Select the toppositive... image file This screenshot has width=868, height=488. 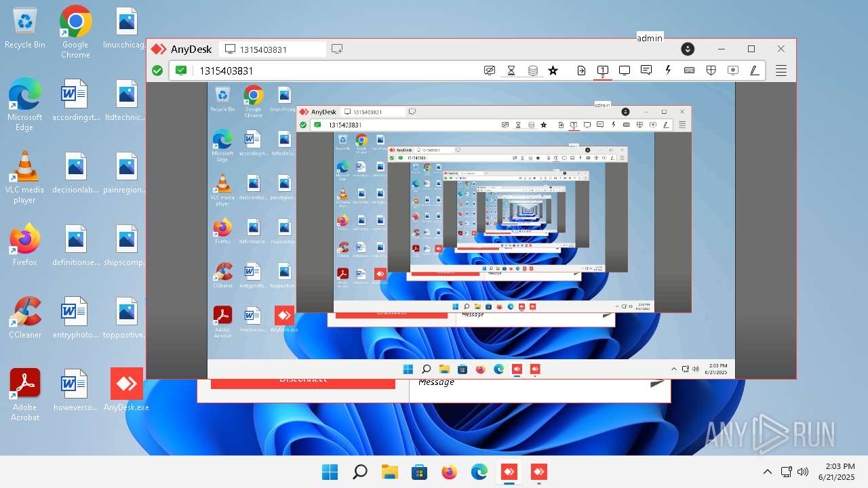pyautogui.click(x=127, y=318)
